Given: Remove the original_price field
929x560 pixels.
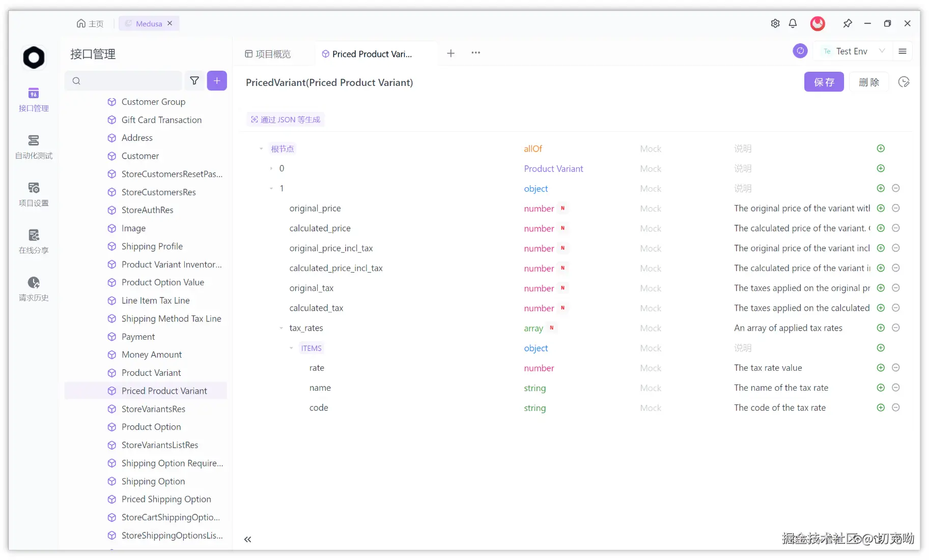Looking at the screenshot, I should [x=896, y=208].
